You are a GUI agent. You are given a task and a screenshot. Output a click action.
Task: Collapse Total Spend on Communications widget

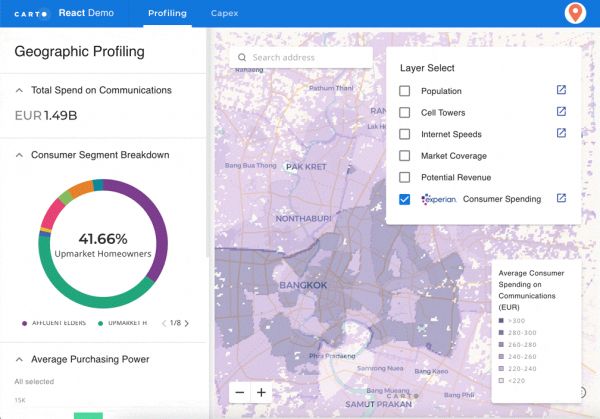(x=19, y=90)
